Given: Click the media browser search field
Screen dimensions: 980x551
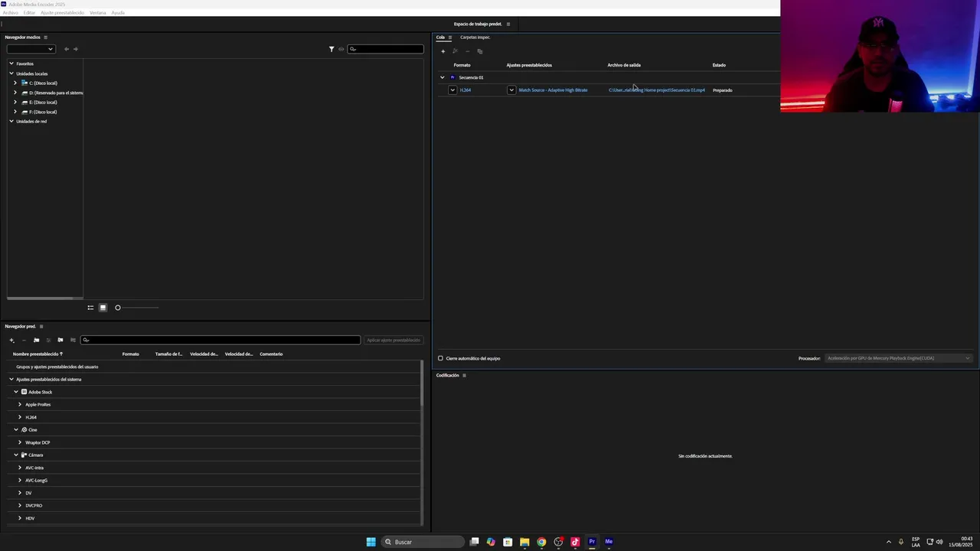Looking at the screenshot, I should [385, 49].
